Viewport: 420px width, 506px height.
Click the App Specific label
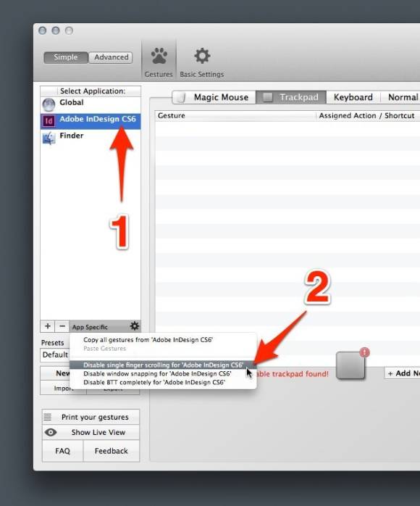pos(90,327)
